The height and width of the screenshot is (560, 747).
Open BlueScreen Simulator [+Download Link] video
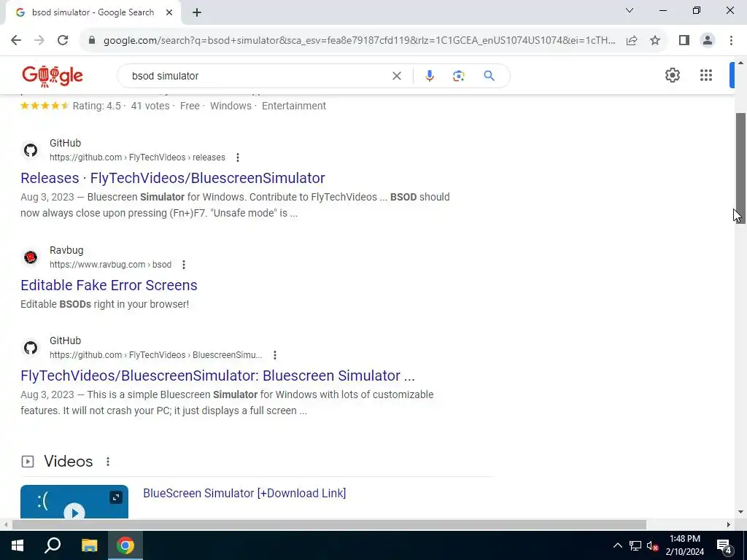point(244,493)
